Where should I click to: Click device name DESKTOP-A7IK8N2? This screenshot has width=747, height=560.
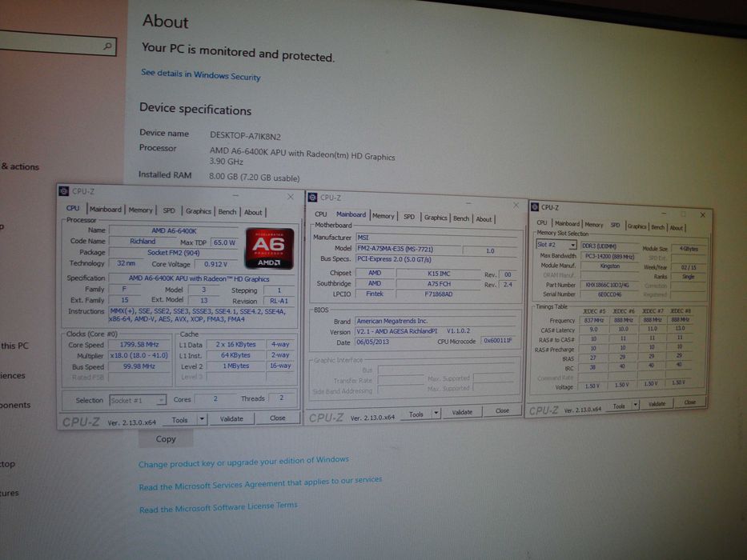click(x=245, y=136)
